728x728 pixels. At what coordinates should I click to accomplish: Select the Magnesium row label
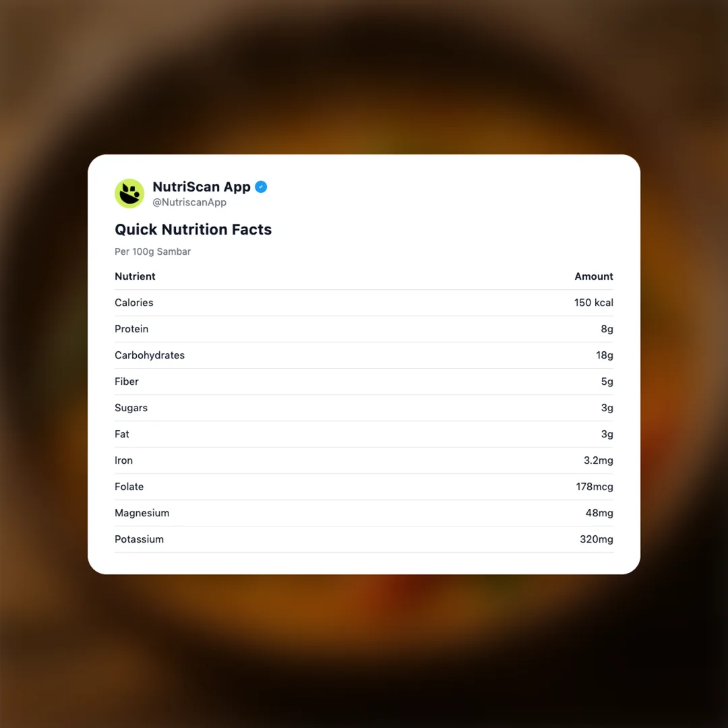point(142,513)
